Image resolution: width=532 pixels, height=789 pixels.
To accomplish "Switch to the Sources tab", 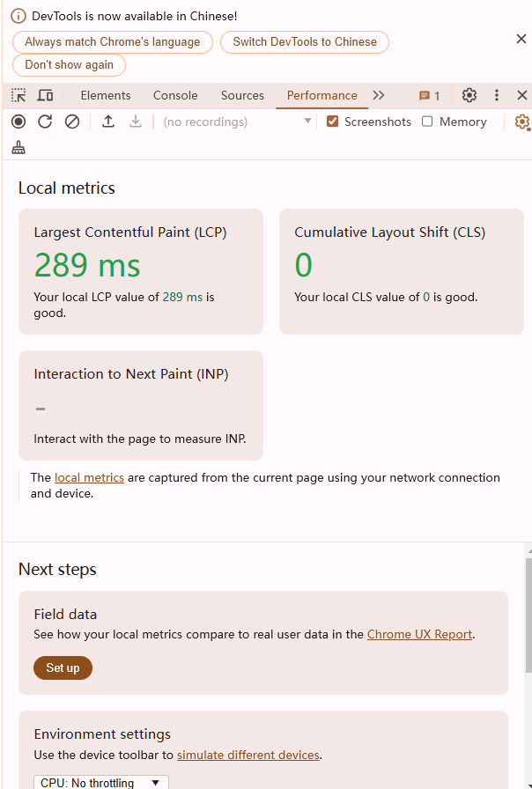I will click(x=242, y=95).
